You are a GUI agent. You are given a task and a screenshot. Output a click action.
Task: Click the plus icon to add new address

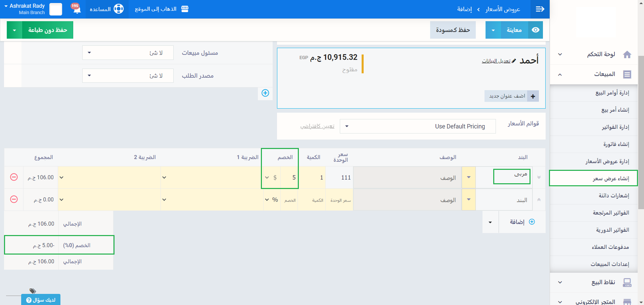[533, 96]
